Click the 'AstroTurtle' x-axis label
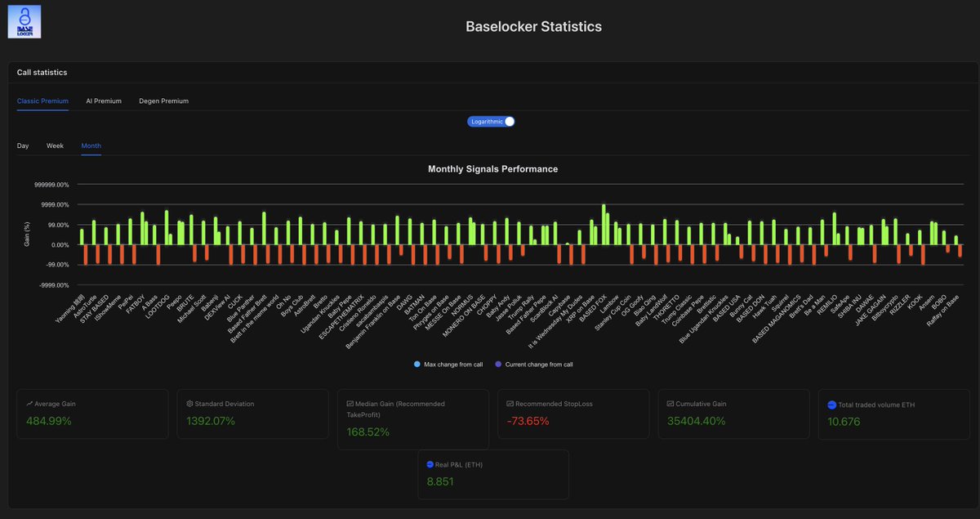This screenshot has height=519, width=980. click(86, 308)
